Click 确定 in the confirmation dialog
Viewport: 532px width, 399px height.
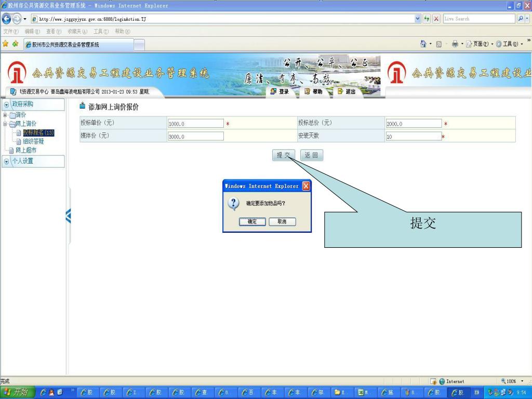[x=252, y=221]
